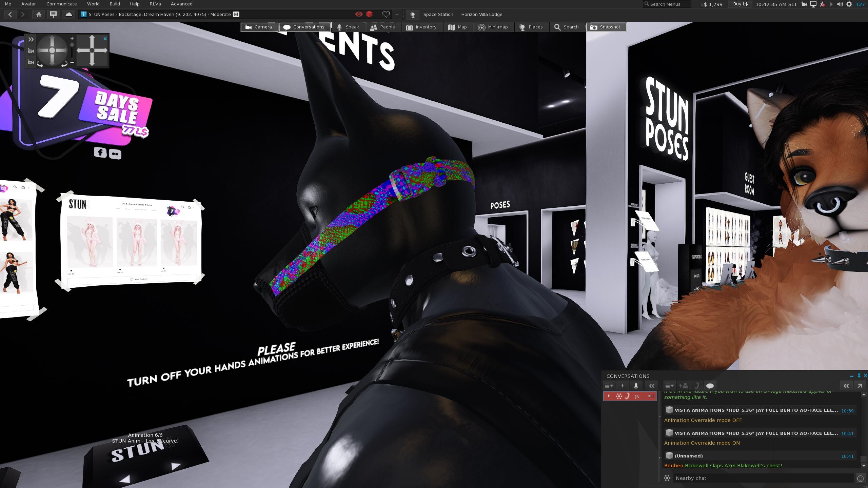
Task: Toggle the Speak microphone button
Action: [x=348, y=27]
